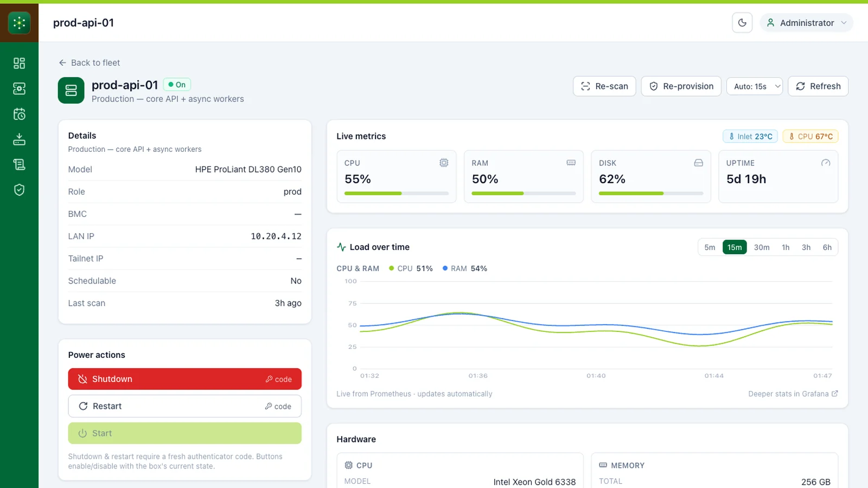Click the Re-scan button

tap(604, 86)
